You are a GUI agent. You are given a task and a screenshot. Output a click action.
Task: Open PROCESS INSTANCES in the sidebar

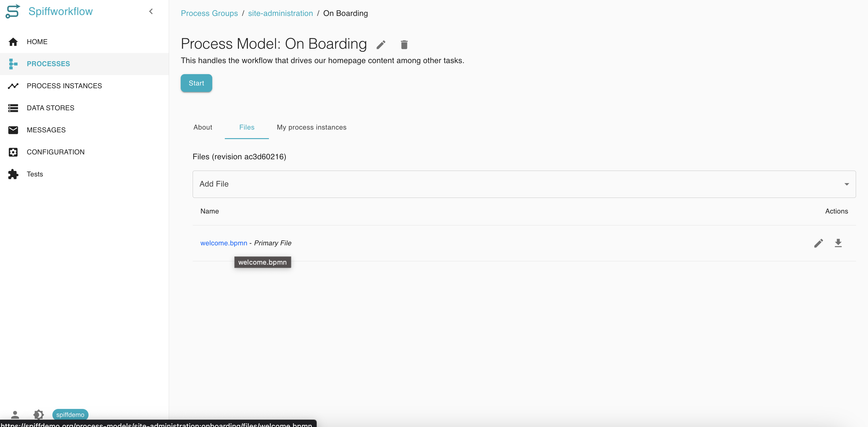point(64,86)
